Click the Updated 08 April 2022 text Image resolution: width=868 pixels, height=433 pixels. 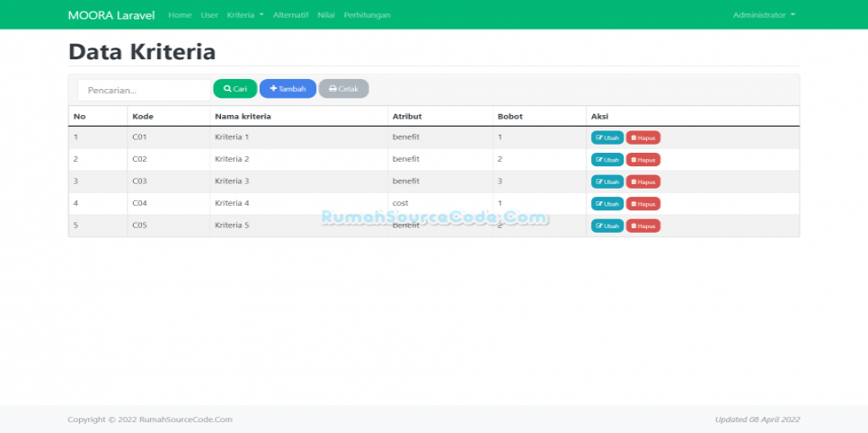click(x=757, y=420)
